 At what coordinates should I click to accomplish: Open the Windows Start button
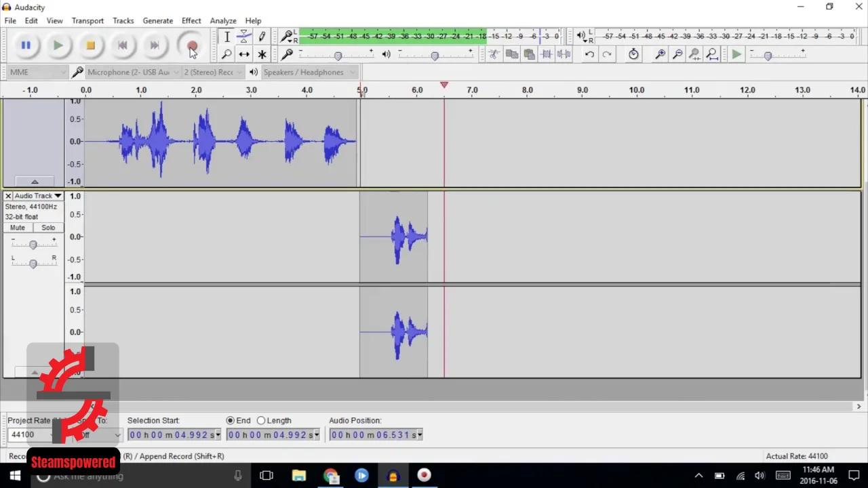click(x=15, y=476)
